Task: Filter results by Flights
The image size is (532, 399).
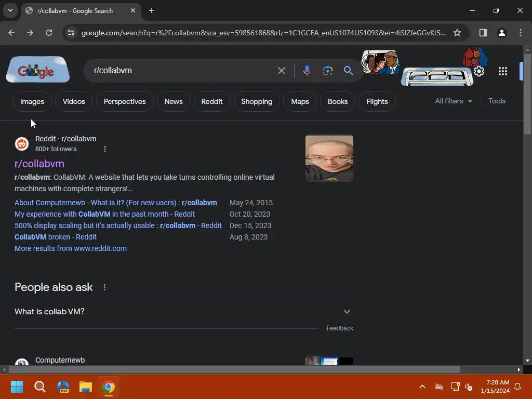Action: click(x=377, y=101)
